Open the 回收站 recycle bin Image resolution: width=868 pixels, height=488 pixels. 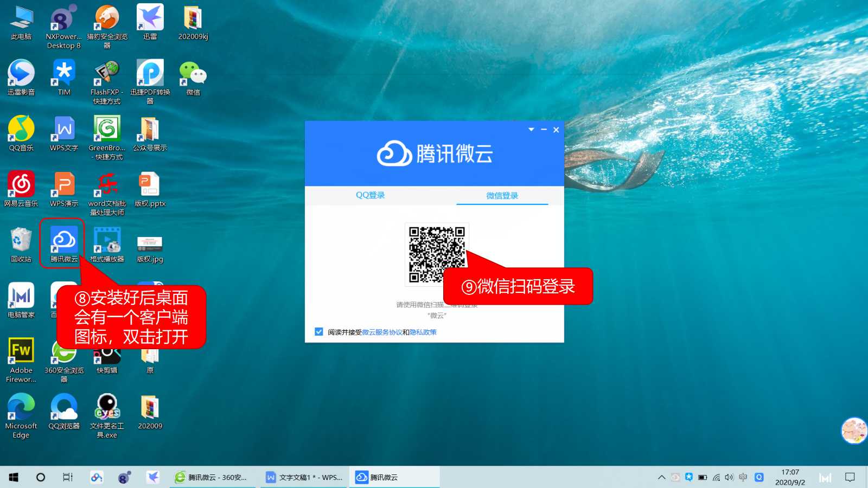tap(21, 245)
